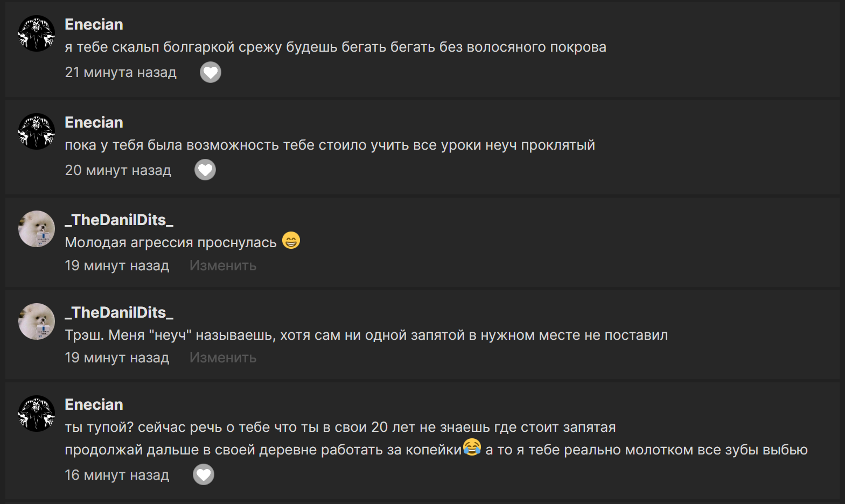Image resolution: width=845 pixels, height=504 pixels.
Task: Click the Enecian username on the bottom comment
Action: click(94, 404)
